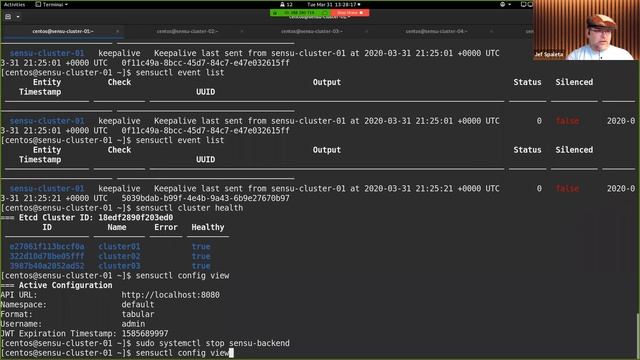Close the centos@sensu-cluster-01 tab
The image size is (640, 360).
(x=118, y=31)
